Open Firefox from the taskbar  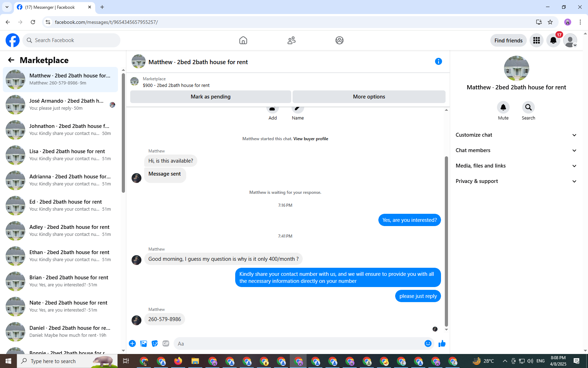pyautogui.click(x=178, y=361)
